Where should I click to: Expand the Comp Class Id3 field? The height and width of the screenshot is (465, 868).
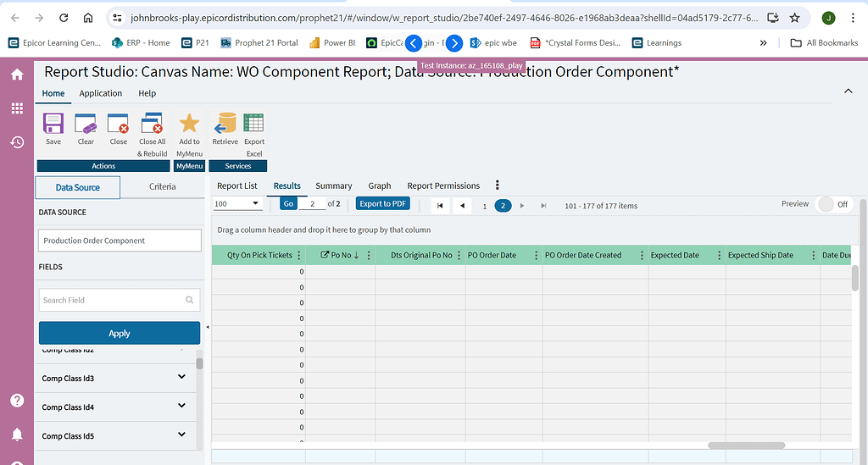tap(181, 377)
